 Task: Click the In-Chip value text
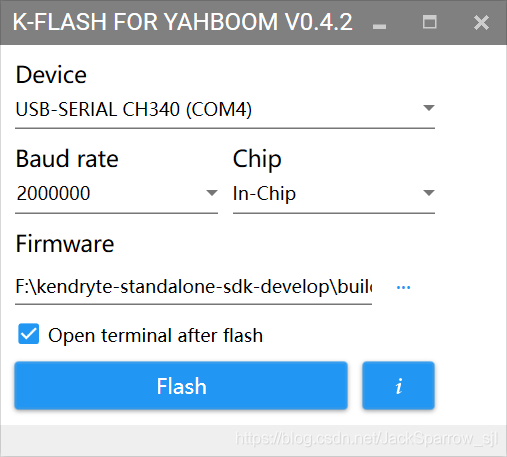tap(264, 194)
